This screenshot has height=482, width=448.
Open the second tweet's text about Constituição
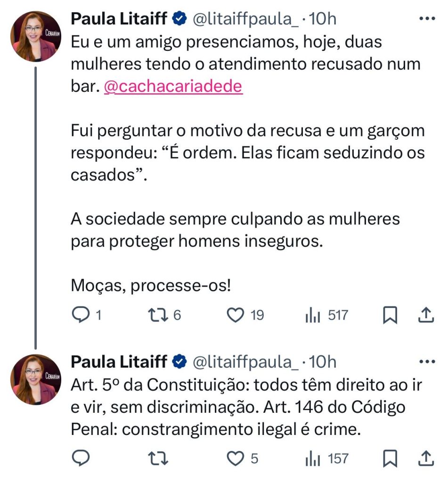pyautogui.click(x=245, y=407)
